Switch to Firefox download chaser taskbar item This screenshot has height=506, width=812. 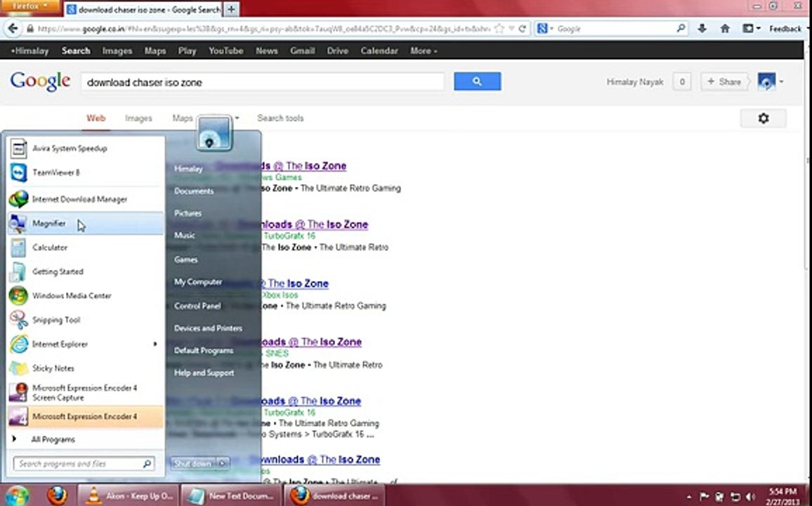(334, 495)
